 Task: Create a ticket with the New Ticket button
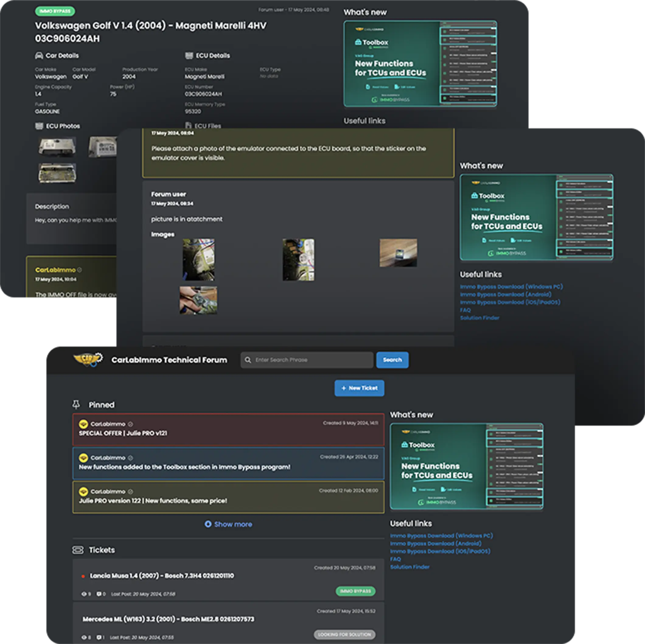pyautogui.click(x=359, y=388)
